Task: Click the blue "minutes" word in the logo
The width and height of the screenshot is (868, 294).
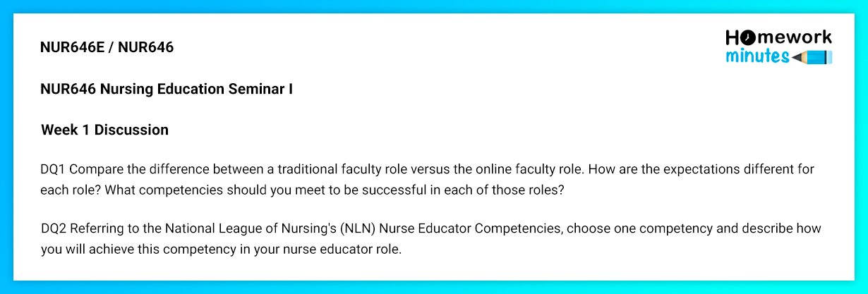Action: tap(759, 56)
